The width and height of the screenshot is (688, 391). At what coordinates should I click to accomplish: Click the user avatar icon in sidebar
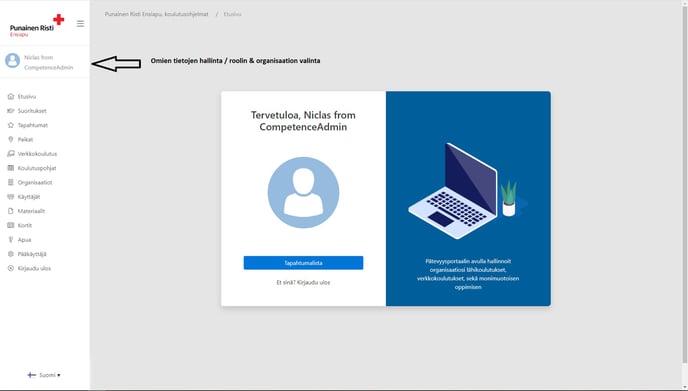13,61
